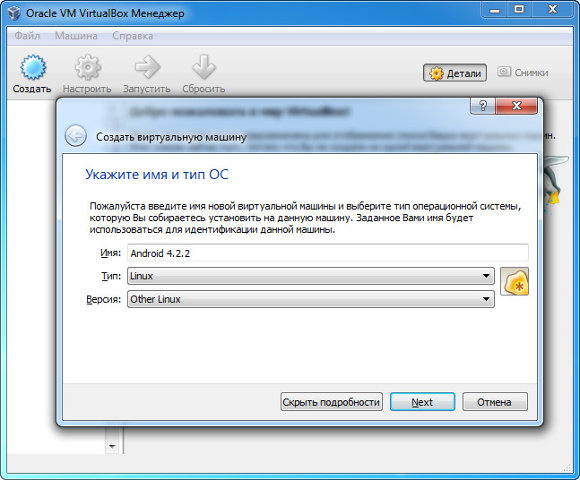Click the small down arrow below the VM list
Viewport: 580px width, 480px height.
click(112, 446)
